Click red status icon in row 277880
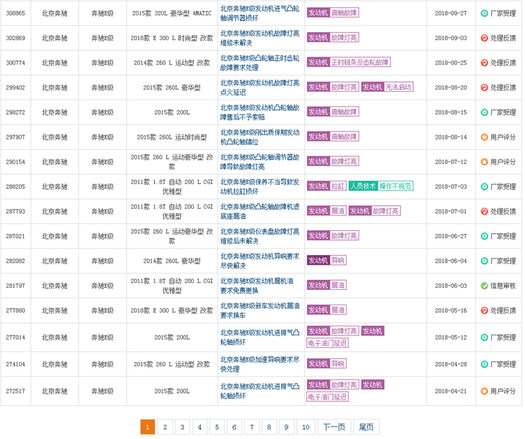Image resolution: width=525 pixels, height=439 pixels. click(x=484, y=310)
